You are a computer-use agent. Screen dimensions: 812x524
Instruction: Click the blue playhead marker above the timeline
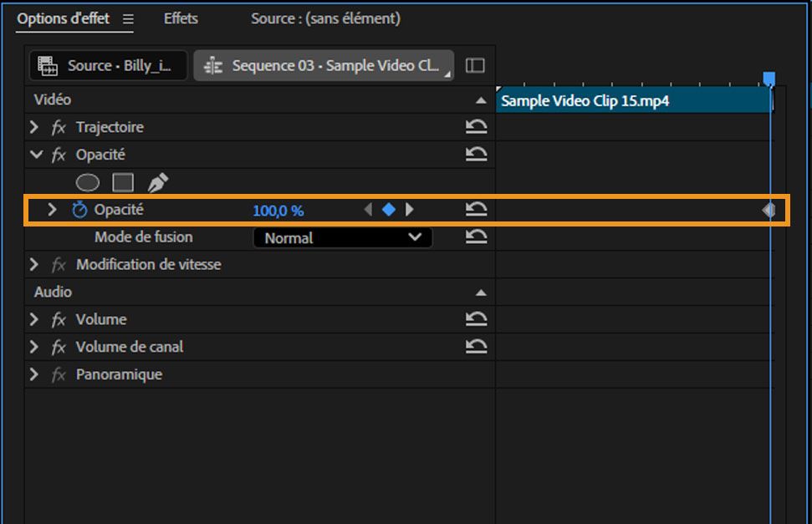click(x=769, y=75)
